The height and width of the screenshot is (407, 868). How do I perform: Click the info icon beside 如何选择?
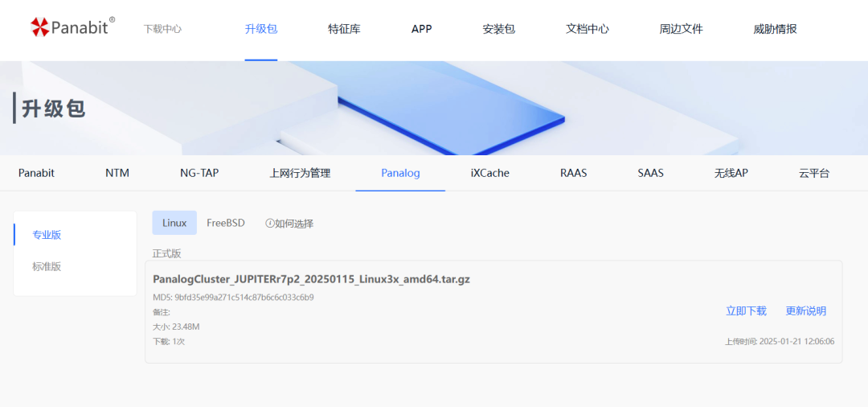[x=269, y=224]
